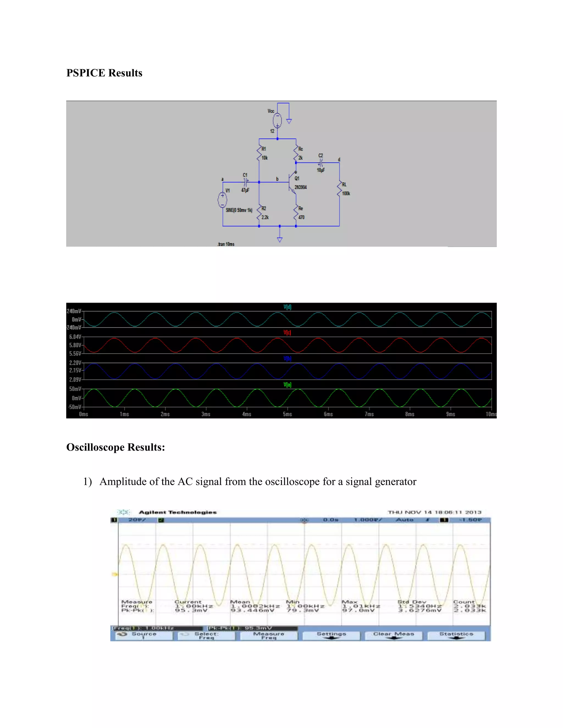Select the Q1 transistor symbol
The width and height of the screenshot is (563, 728).
coord(292,183)
